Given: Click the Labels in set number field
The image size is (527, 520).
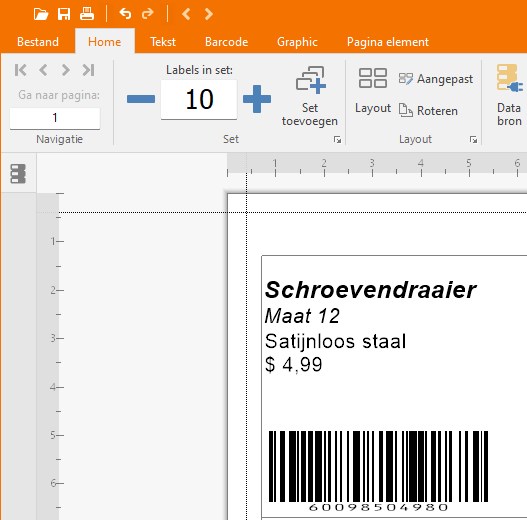Looking at the screenshot, I should (199, 99).
